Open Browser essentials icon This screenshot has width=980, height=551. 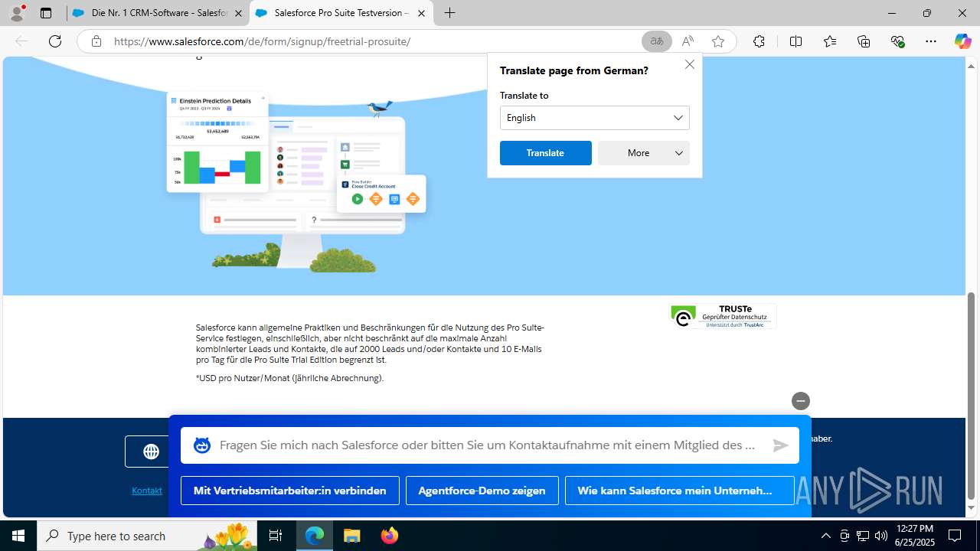pyautogui.click(x=898, y=41)
